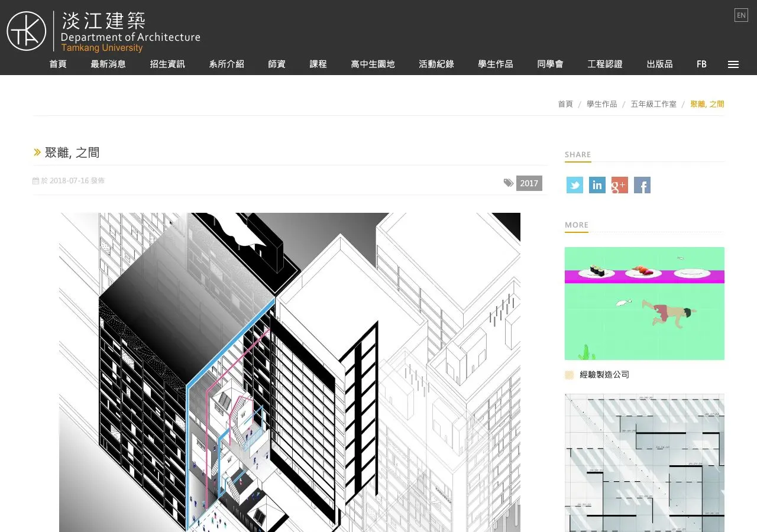Open 學生作品 nav menu item
Screen dimensions: 757x532
tap(496, 64)
